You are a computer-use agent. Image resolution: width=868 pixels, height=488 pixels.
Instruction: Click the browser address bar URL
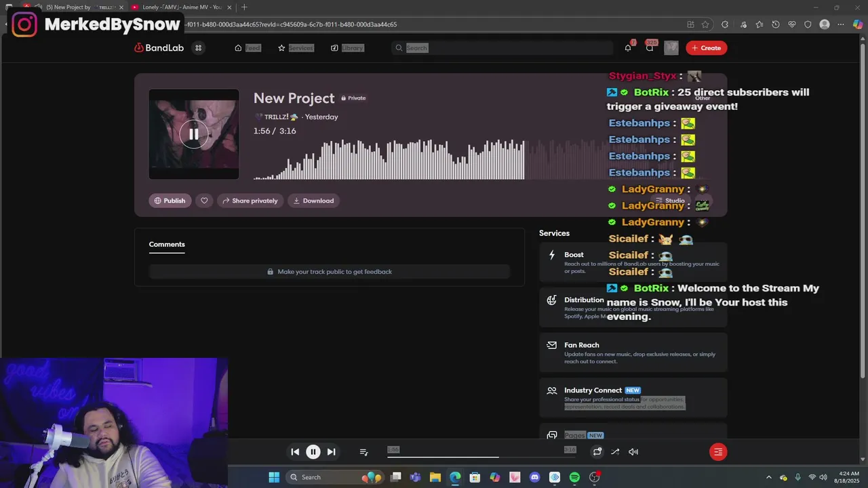pyautogui.click(x=292, y=24)
